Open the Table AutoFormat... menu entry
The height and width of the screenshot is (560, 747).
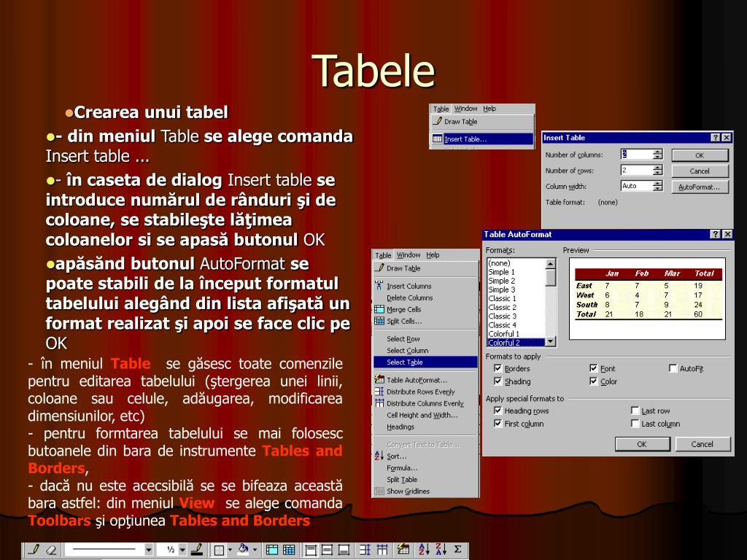tap(425, 380)
